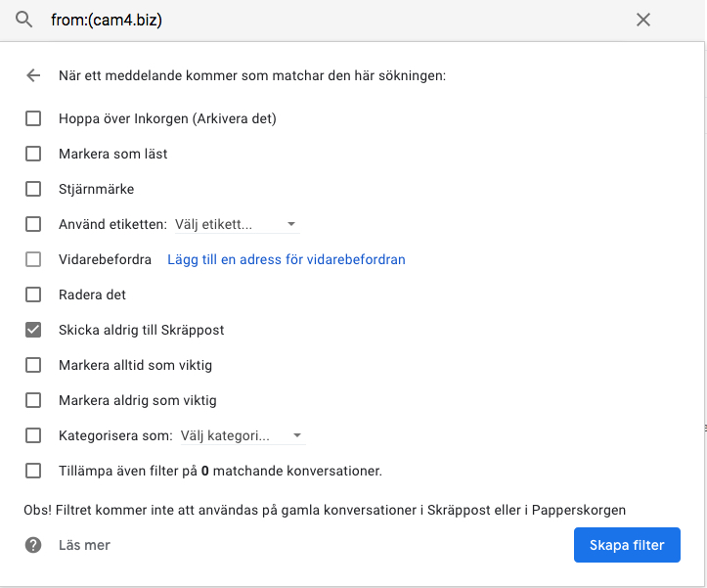Image resolution: width=707 pixels, height=588 pixels.
Task: Clear the search with X icon
Action: (x=642, y=20)
